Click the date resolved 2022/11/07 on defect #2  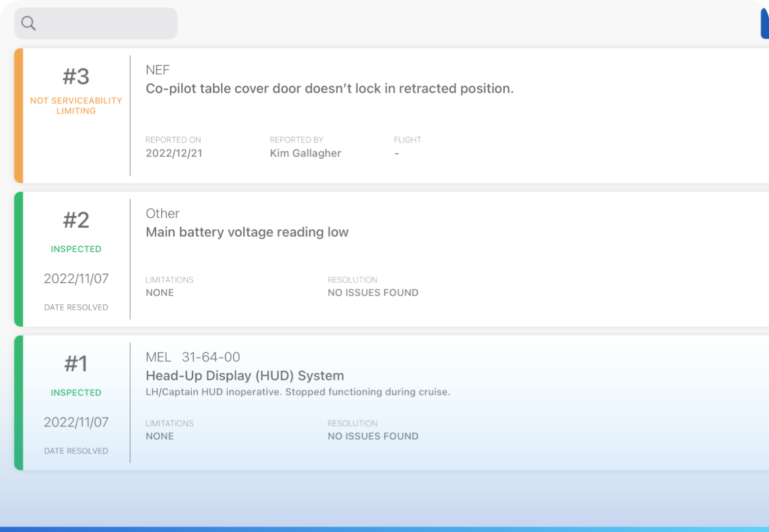pos(76,278)
